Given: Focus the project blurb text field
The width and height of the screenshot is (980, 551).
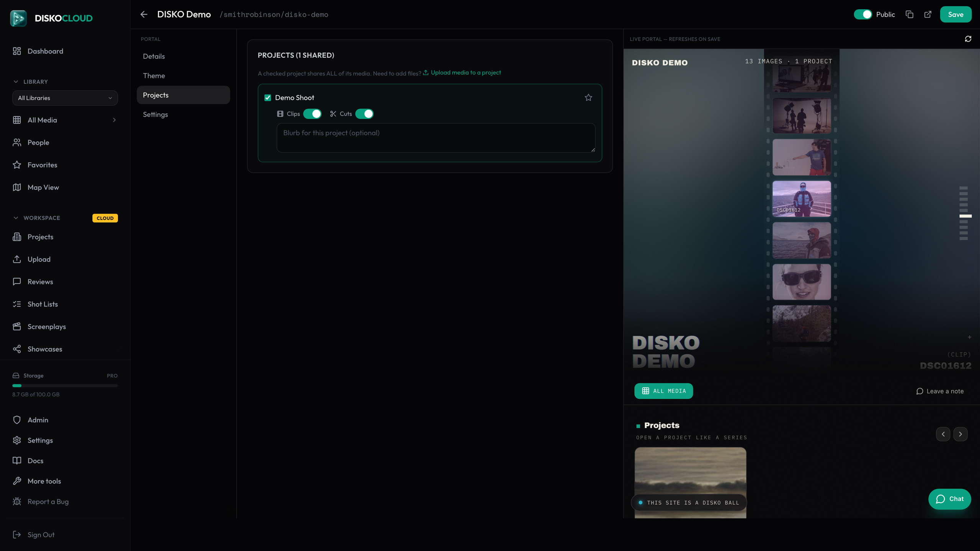Looking at the screenshot, I should (436, 138).
